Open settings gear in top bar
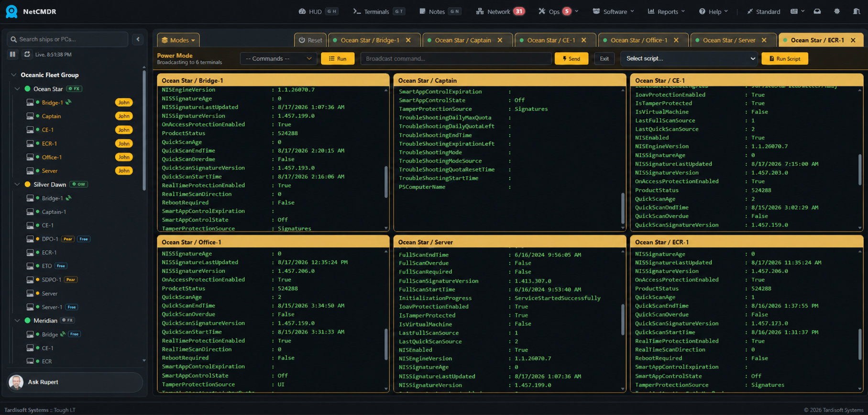 (x=837, y=11)
